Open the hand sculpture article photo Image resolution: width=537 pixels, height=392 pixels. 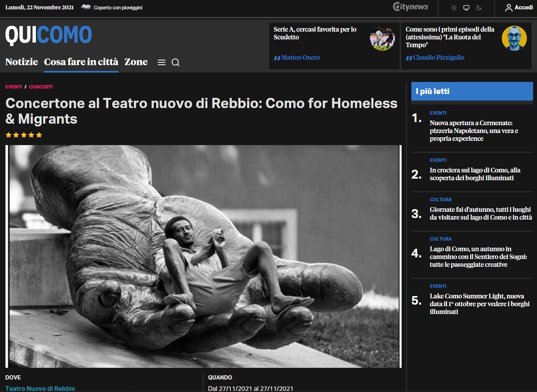[203, 256]
